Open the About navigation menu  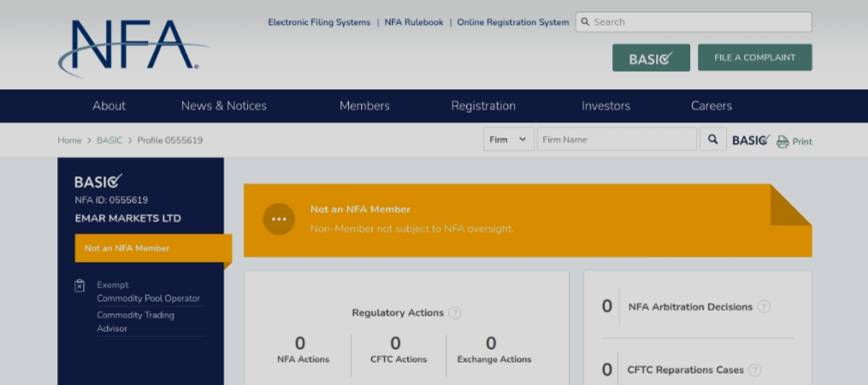(x=109, y=106)
